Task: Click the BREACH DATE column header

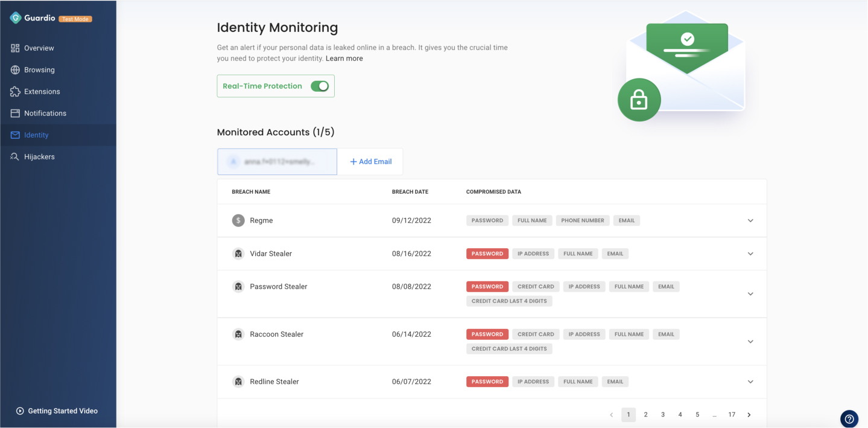Action: 410,192
